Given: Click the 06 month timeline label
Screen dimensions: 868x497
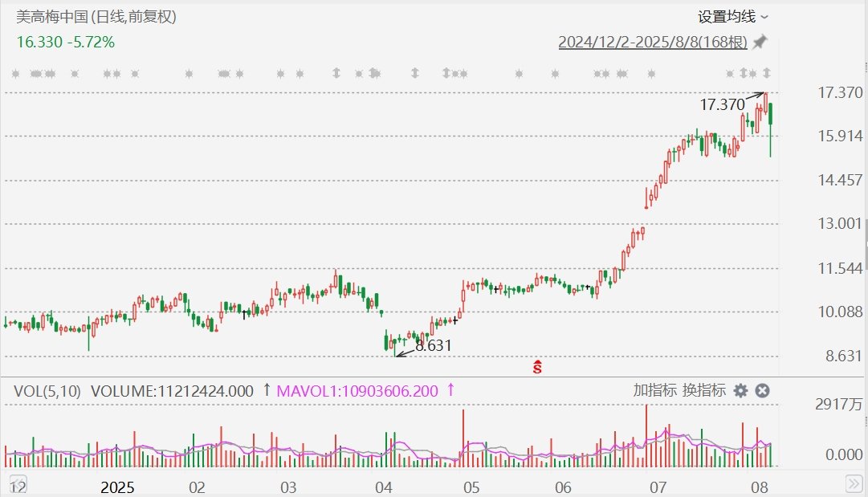Looking at the screenshot, I should pyautogui.click(x=563, y=487).
